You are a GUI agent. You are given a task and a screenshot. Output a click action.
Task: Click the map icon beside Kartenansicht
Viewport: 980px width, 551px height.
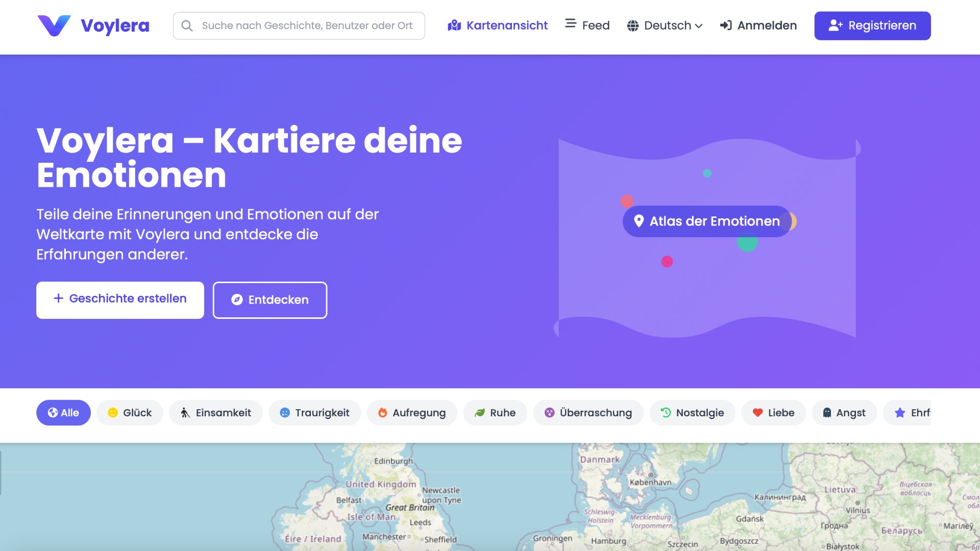click(x=454, y=26)
